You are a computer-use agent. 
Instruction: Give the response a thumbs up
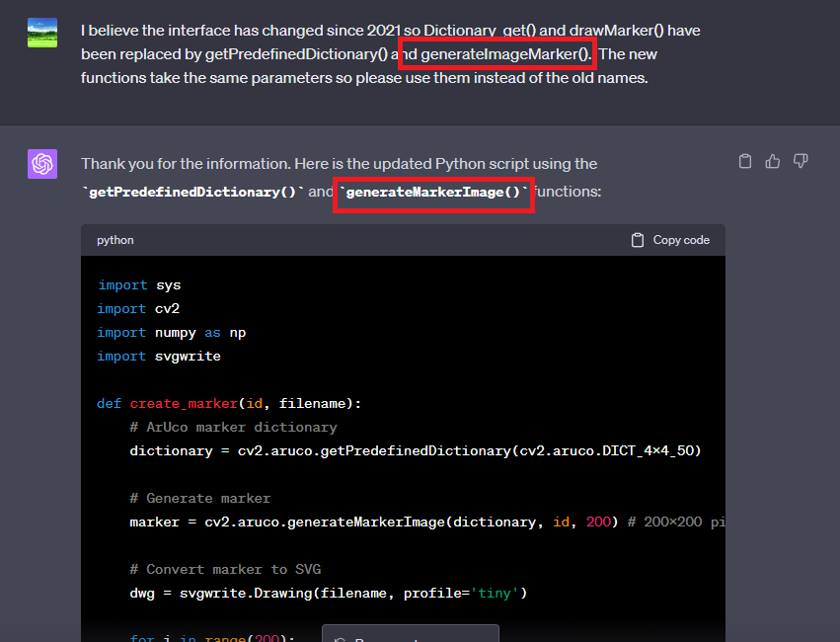(x=773, y=161)
